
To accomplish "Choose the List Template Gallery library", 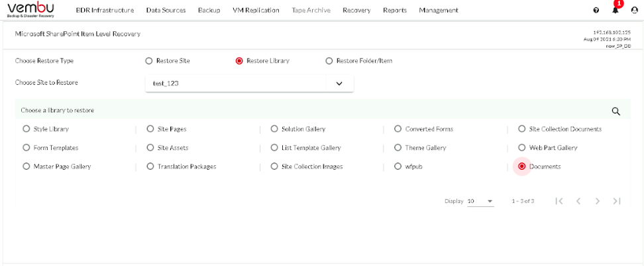I will (274, 148).
